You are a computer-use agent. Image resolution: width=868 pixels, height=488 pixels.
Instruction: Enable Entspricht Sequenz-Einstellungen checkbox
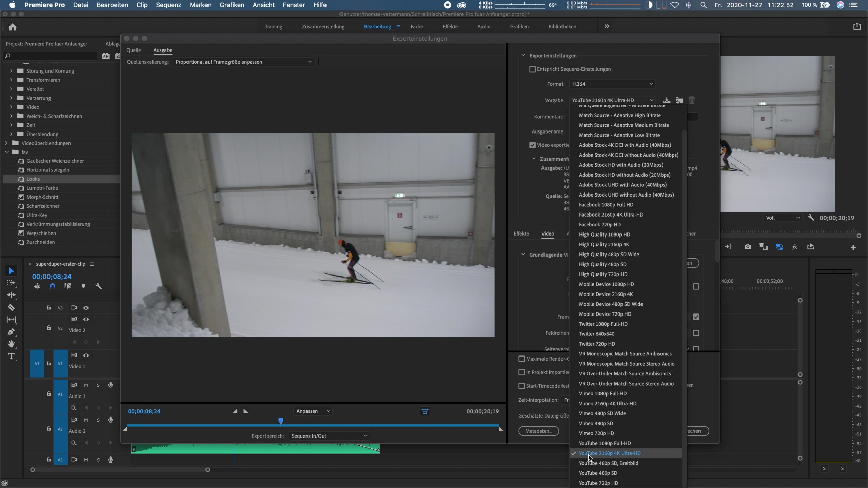[x=532, y=69]
